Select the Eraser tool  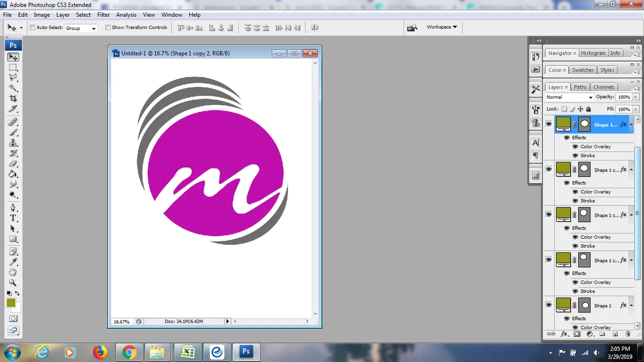pyautogui.click(x=13, y=164)
